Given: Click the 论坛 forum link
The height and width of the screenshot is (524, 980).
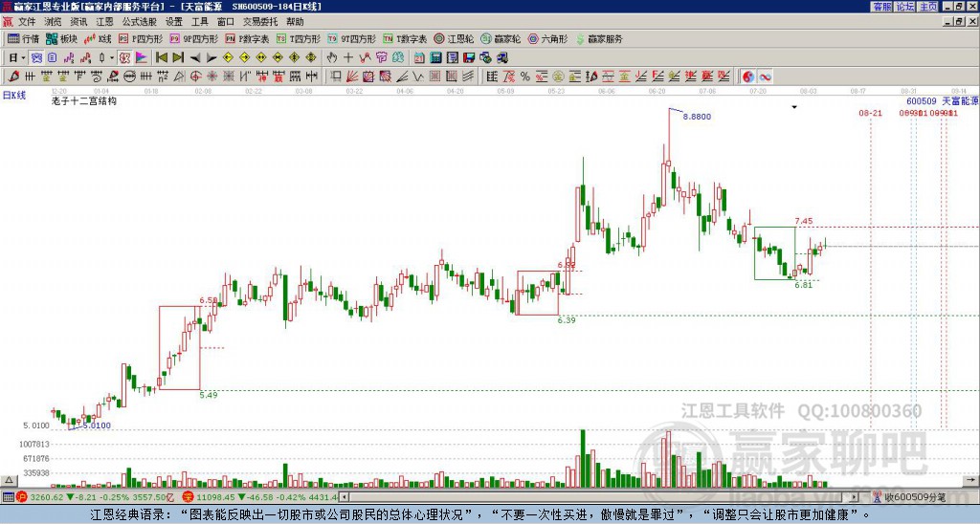Looking at the screenshot, I should tap(905, 7).
